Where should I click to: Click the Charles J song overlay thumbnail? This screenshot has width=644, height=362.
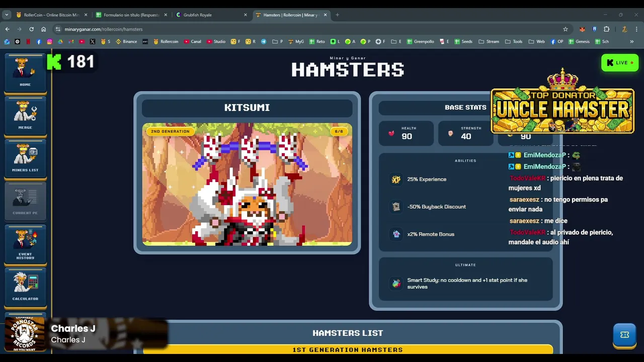[25, 333]
